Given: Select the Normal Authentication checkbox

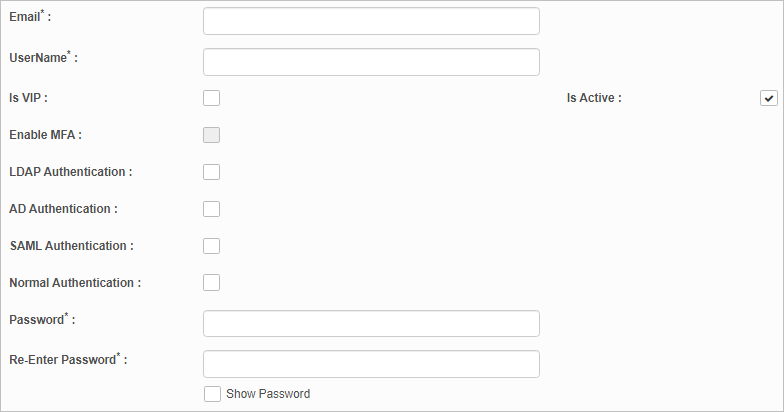Looking at the screenshot, I should 211,283.
